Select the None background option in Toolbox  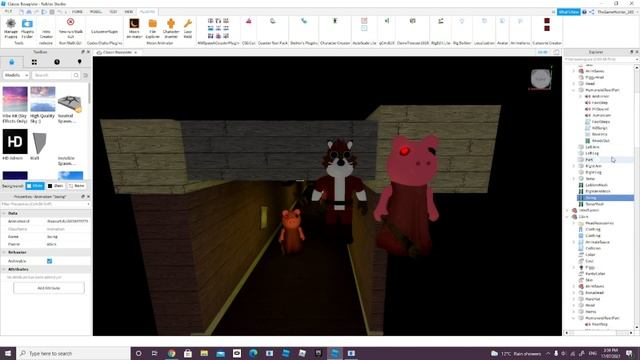76,186
